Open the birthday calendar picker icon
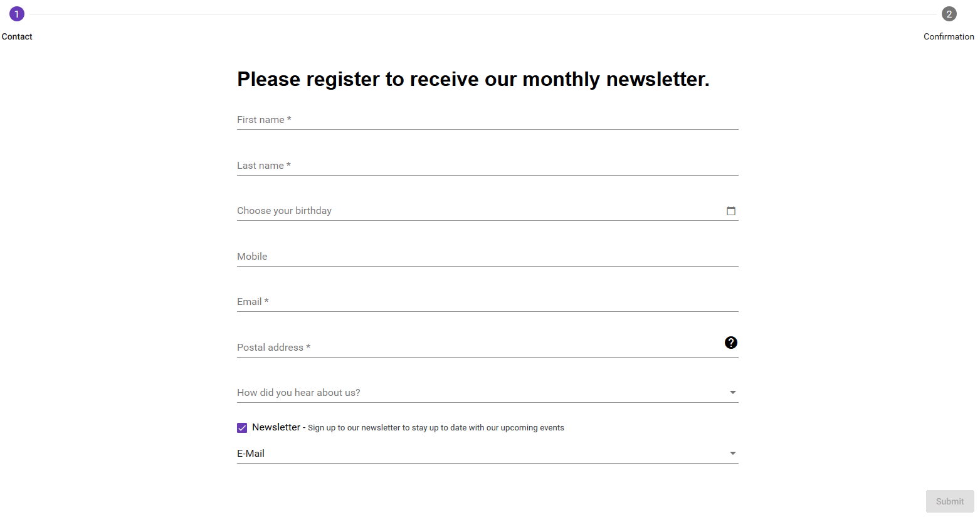Screen dimensions: 980x517 [730, 211]
